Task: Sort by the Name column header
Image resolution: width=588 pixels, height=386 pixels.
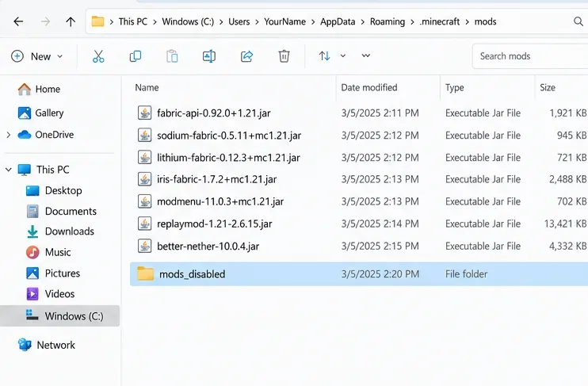Action: click(x=147, y=88)
